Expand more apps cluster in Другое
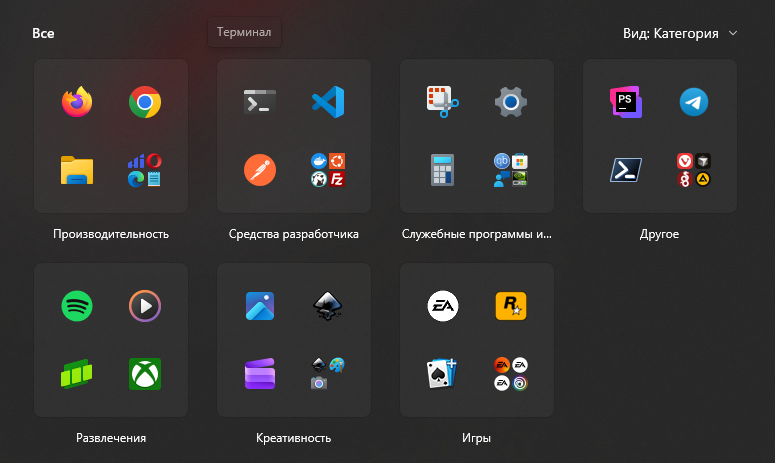Screen dimensions: 775x463 point(694,170)
